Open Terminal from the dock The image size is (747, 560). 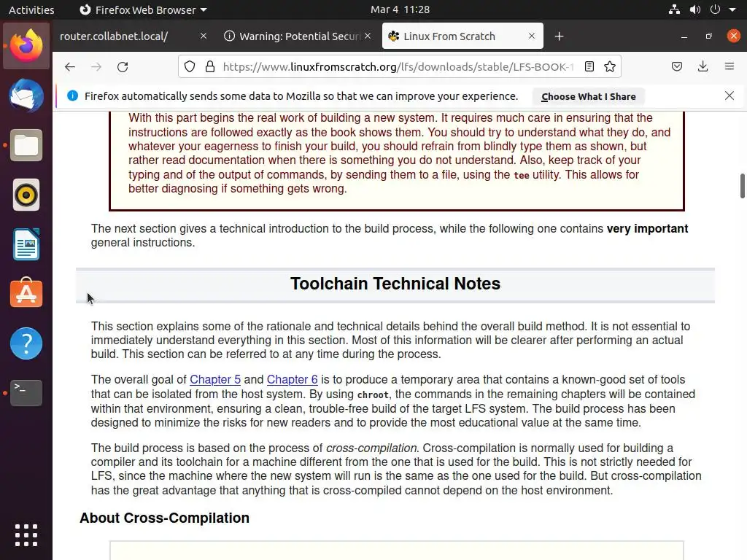point(26,393)
